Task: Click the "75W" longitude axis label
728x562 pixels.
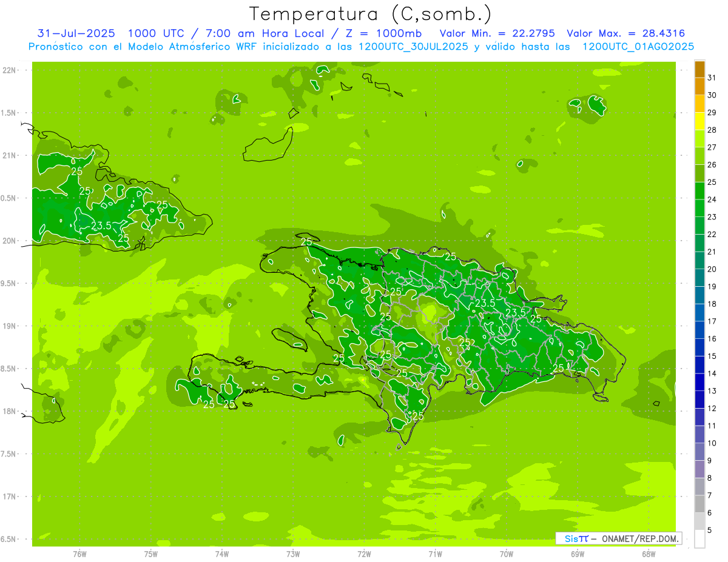Action: pos(151,554)
